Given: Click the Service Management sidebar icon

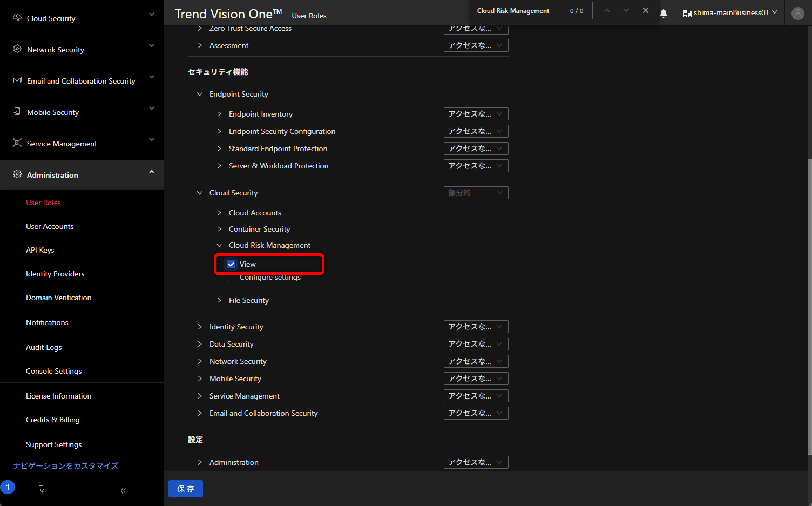Looking at the screenshot, I should coord(17,143).
